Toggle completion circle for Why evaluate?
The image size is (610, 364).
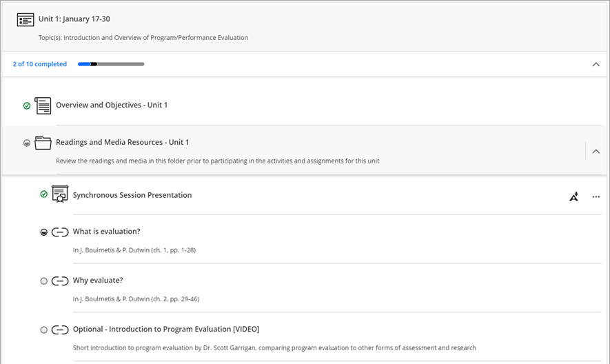click(x=44, y=281)
